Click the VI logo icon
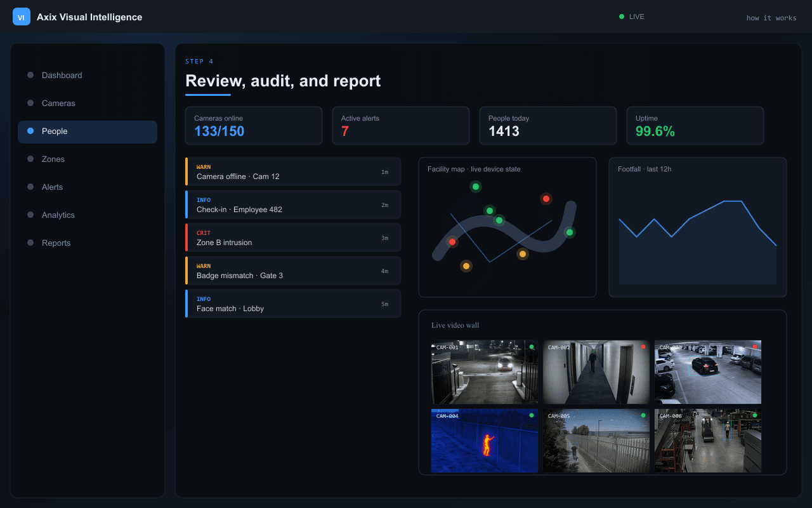The width and height of the screenshot is (812, 508). coord(22,17)
